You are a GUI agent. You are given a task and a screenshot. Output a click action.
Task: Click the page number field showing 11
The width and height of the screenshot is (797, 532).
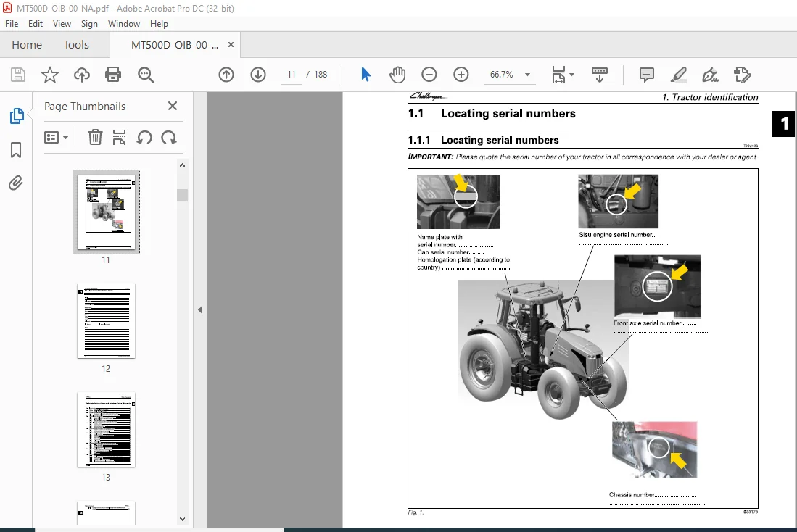pos(292,75)
